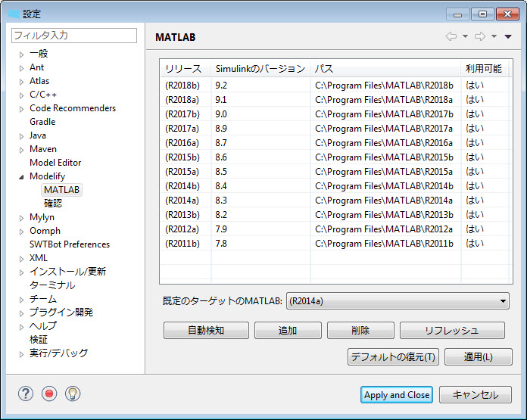Collapse the Modelify tree node

pyautogui.click(x=21, y=177)
